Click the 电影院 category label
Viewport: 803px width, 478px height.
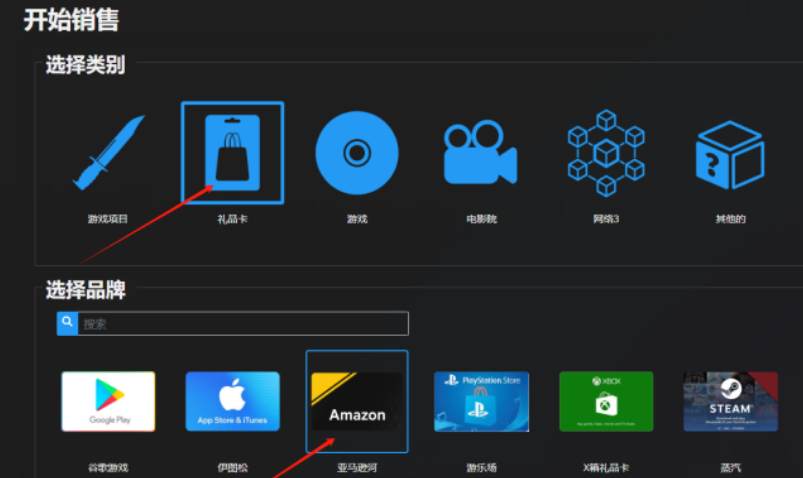(x=481, y=219)
